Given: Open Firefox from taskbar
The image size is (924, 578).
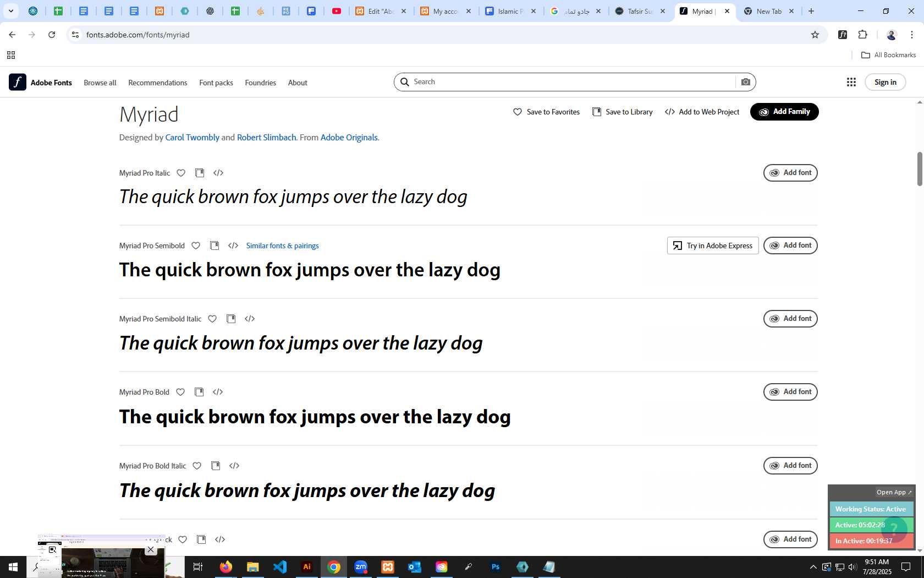Looking at the screenshot, I should pos(226,567).
